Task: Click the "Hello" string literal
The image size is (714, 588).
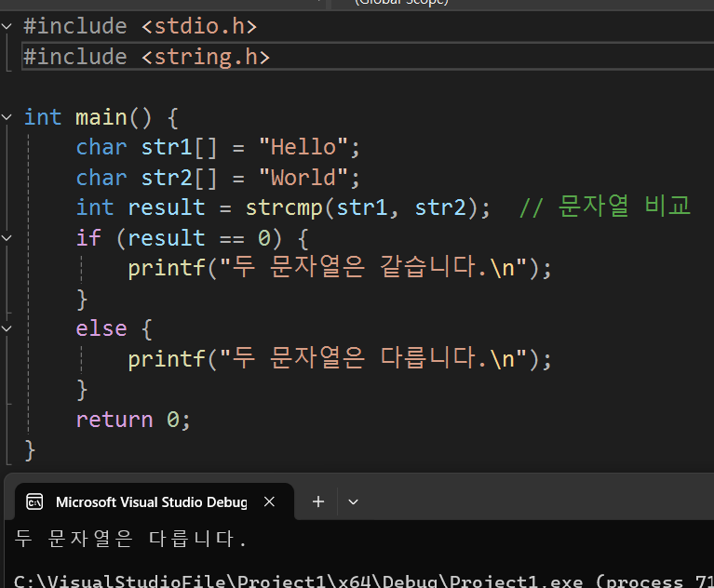Action: [303, 147]
